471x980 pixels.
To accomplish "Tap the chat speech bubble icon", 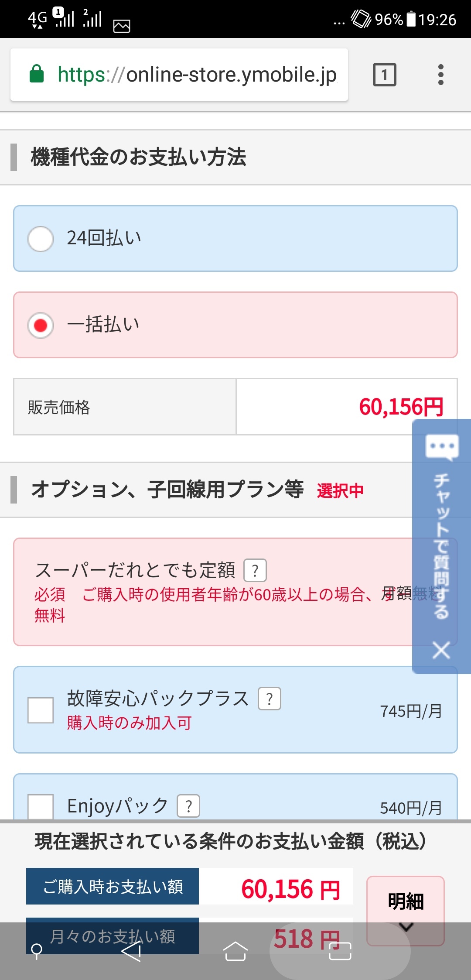I will click(441, 447).
